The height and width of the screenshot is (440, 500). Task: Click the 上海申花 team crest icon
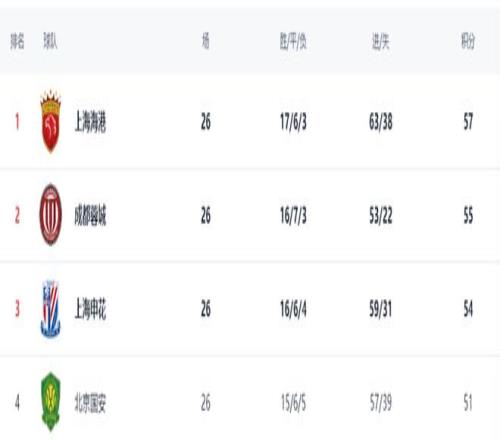click(51, 309)
